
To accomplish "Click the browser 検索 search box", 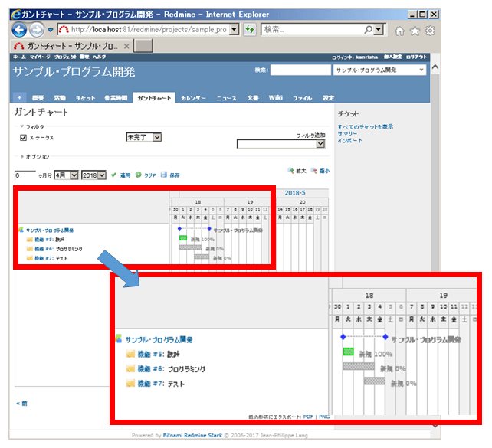I will click(x=313, y=29).
